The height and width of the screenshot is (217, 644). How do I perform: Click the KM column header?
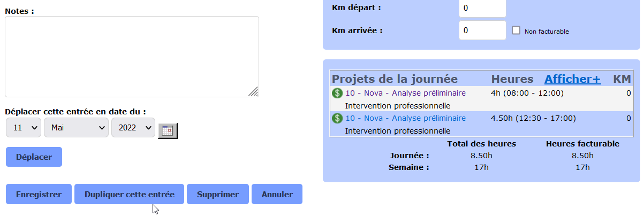[x=622, y=79]
